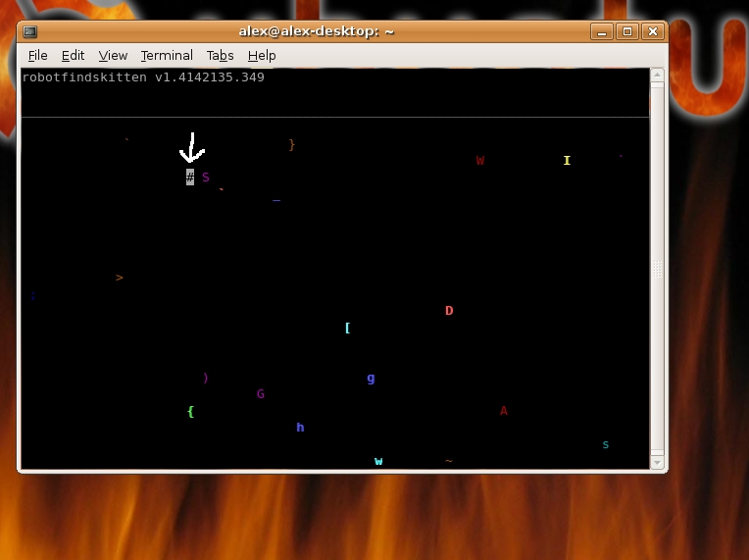Click the purple S next to robot
Image resolution: width=749 pixels, height=560 pixels.
coord(206,178)
